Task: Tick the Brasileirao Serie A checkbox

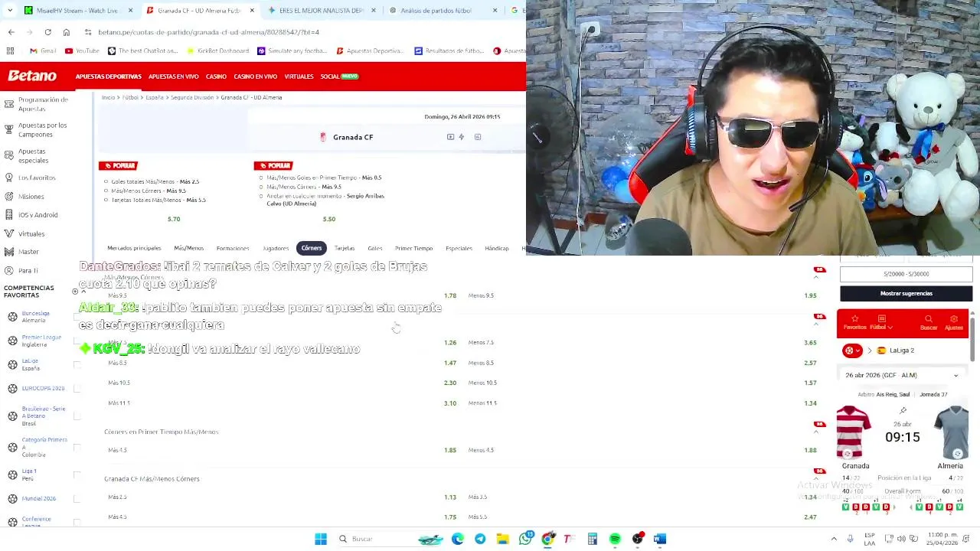Action: point(77,416)
